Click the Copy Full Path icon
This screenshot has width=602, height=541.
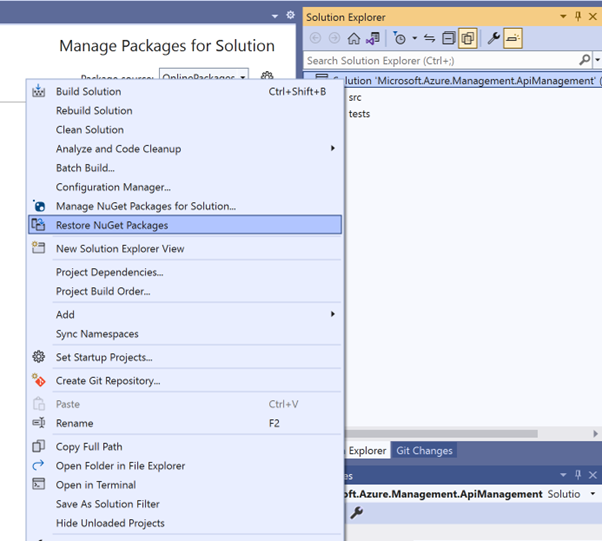[38, 446]
